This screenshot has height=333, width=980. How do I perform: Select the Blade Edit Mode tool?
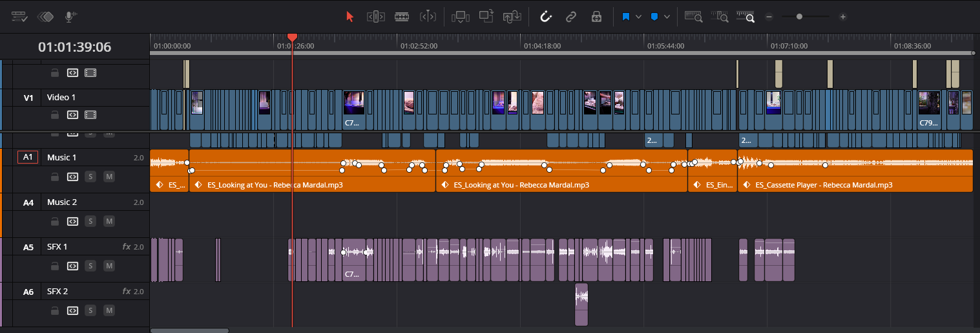click(x=428, y=17)
